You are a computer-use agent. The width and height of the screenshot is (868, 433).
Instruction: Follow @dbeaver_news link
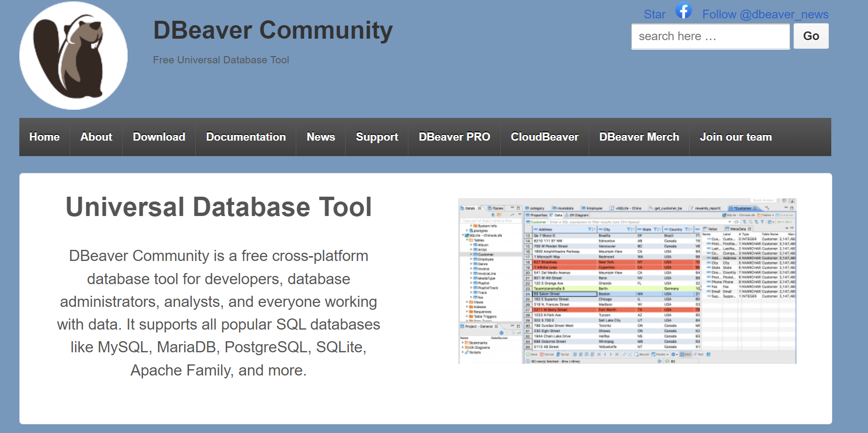[x=765, y=14]
